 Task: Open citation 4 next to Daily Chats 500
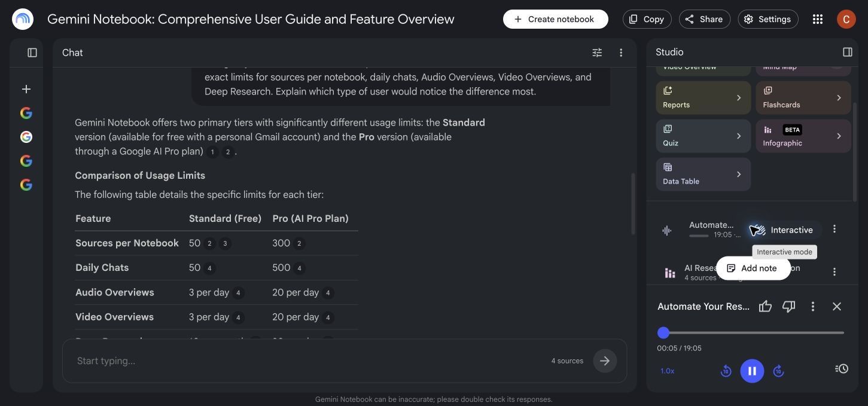pos(300,268)
